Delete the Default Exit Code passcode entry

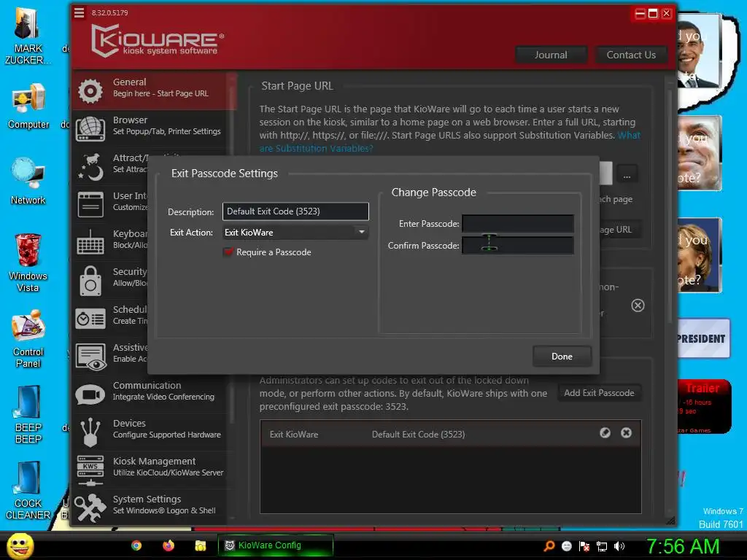click(x=626, y=432)
